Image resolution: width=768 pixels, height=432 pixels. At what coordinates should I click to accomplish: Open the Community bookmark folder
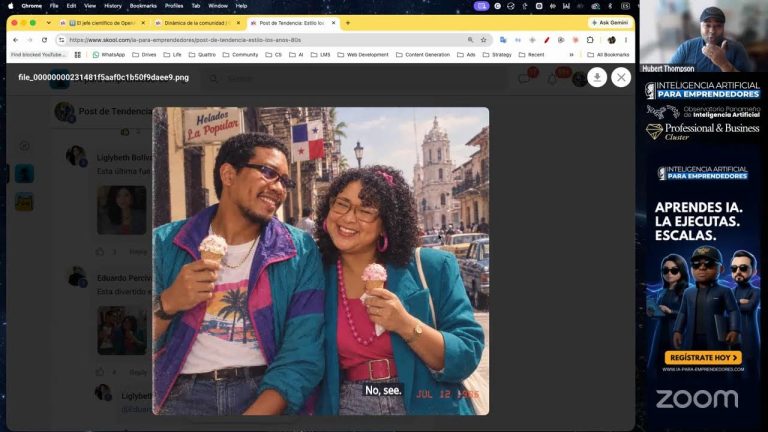[x=240, y=55]
